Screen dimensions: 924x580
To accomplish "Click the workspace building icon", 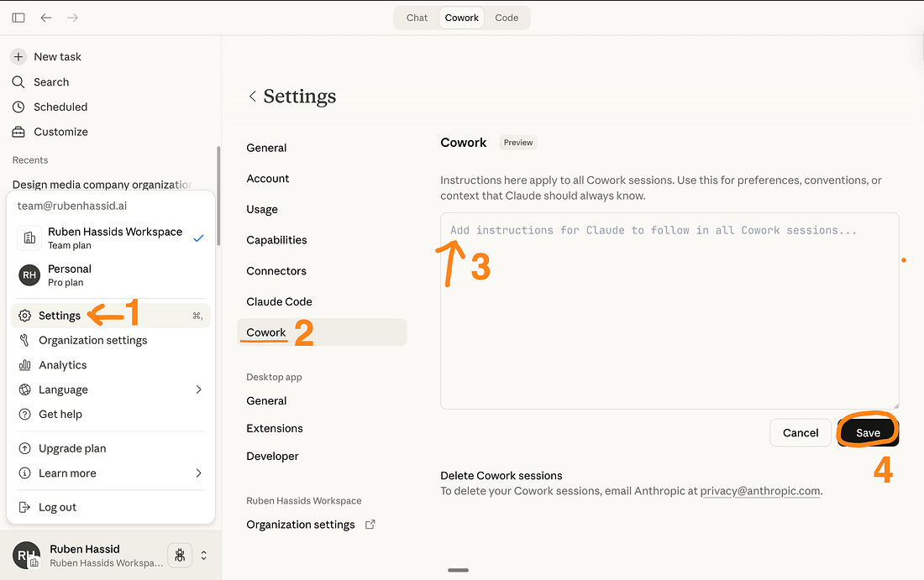I will [29, 238].
